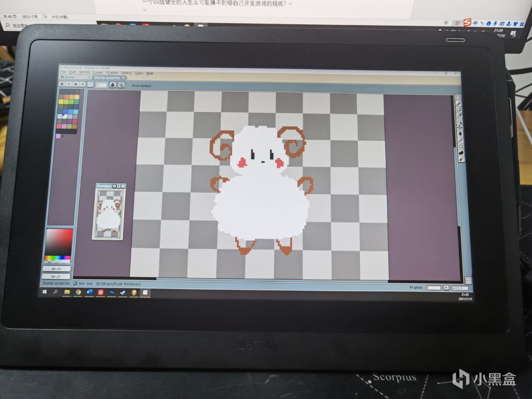532x399 pixels.
Task: Select the Eraser tool
Action: click(x=459, y=110)
